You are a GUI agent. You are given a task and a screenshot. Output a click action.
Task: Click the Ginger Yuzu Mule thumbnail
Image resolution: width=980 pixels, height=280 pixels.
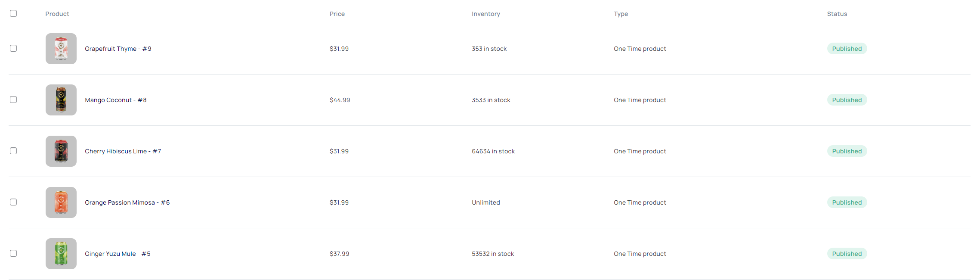pyautogui.click(x=61, y=254)
